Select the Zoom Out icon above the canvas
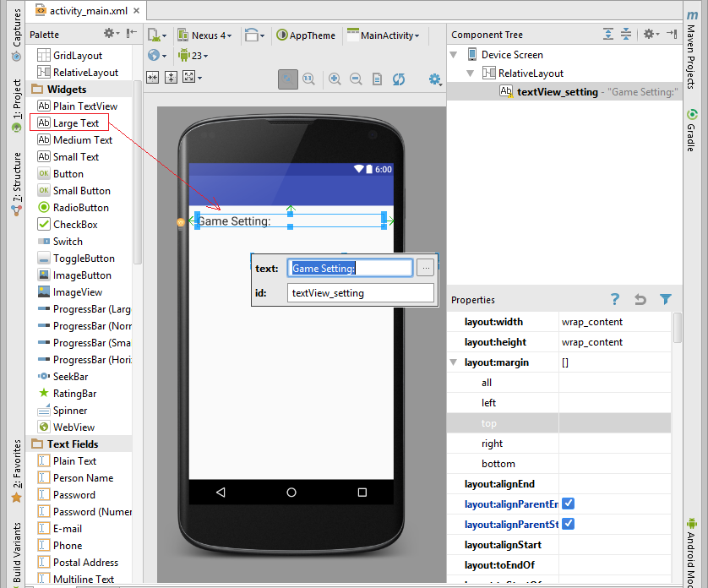 (356, 79)
